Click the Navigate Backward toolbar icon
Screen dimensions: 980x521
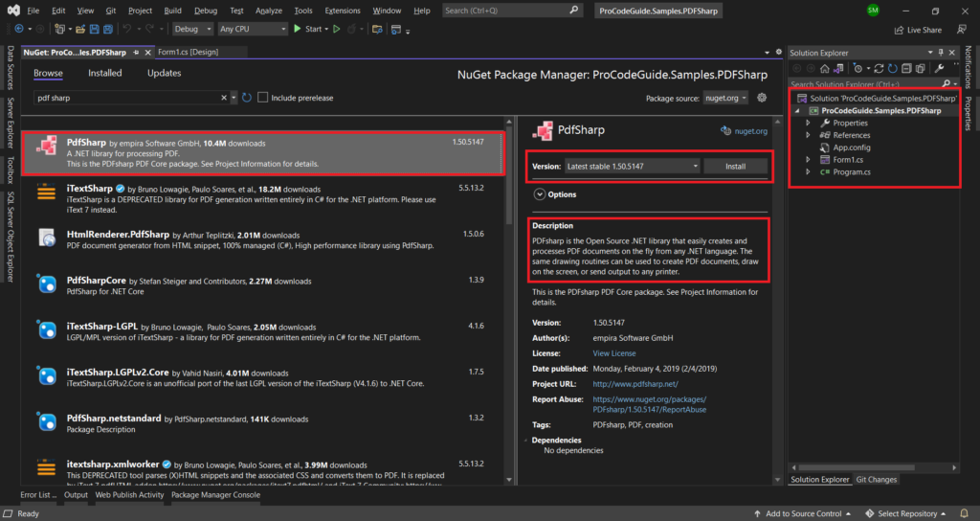19,29
